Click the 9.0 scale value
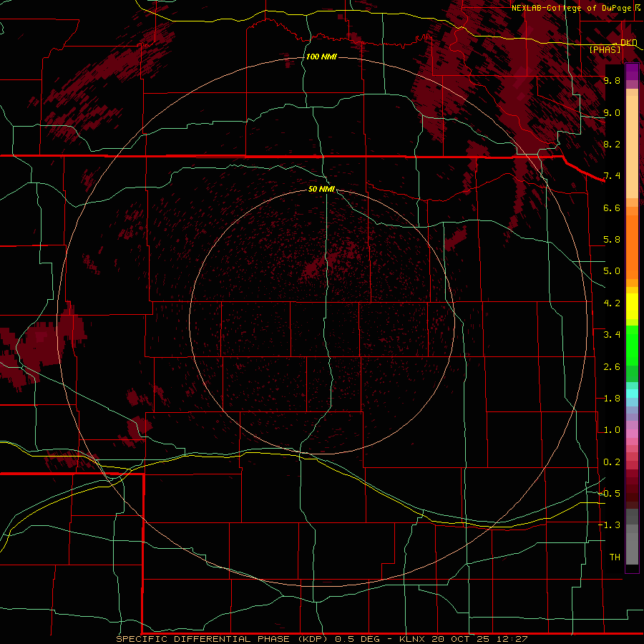Image resolution: width=644 pixels, height=644 pixels. coord(612,113)
